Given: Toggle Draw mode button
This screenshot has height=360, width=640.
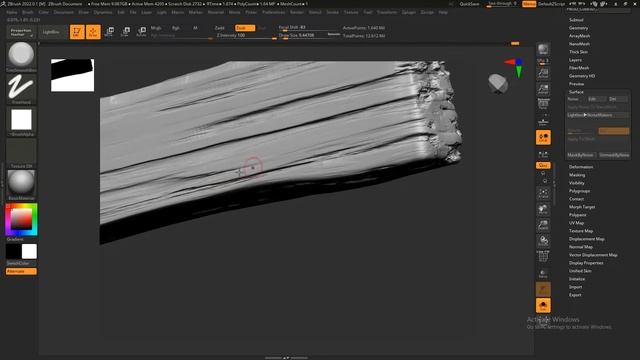Looking at the screenshot, I should point(93,32).
